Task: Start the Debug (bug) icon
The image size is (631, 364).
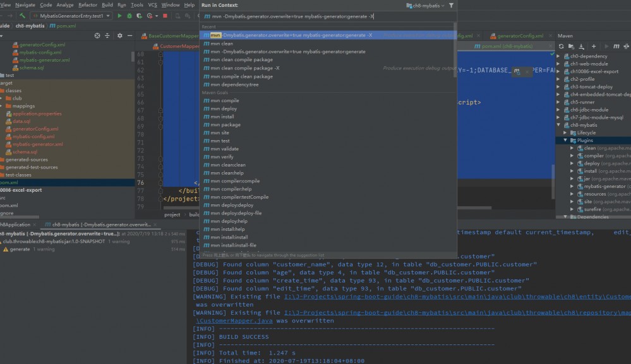Action: 129,15
